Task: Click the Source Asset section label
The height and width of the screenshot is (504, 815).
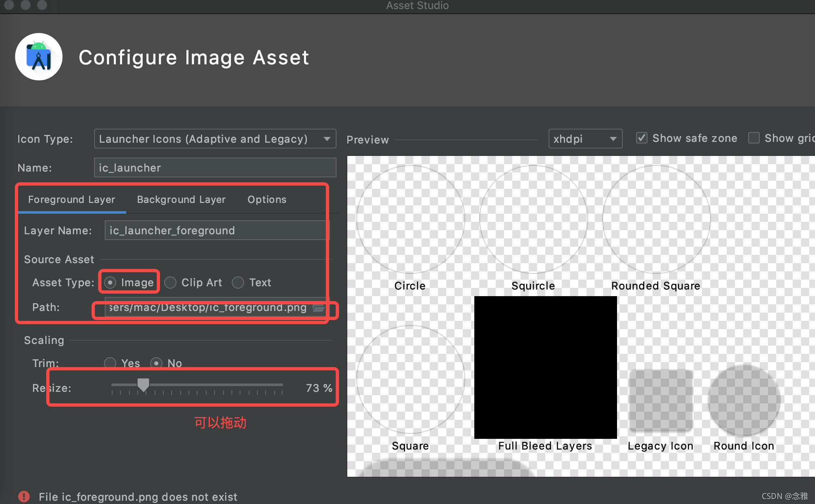Action: [x=59, y=259]
